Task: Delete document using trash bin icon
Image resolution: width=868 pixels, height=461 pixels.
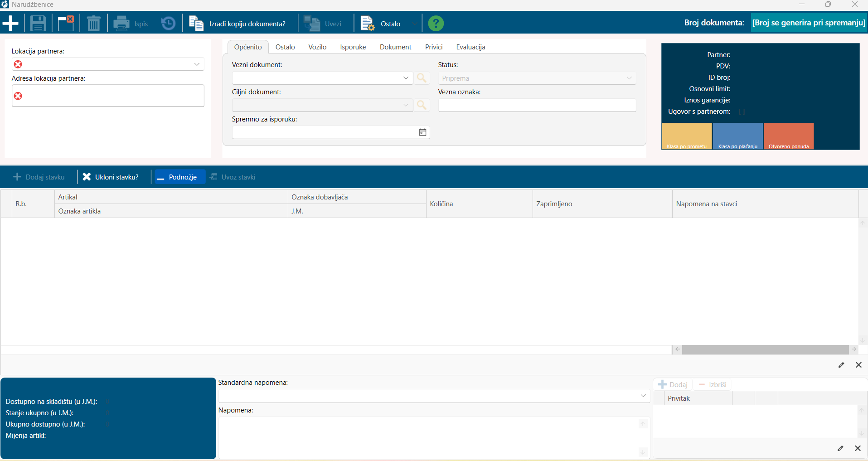Action: [x=93, y=23]
